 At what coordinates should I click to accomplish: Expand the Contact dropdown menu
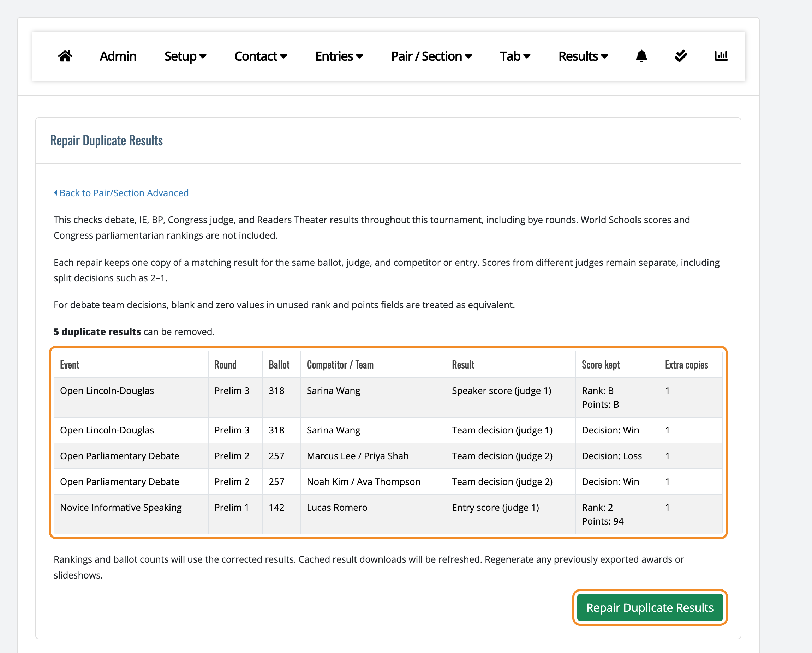tap(261, 56)
